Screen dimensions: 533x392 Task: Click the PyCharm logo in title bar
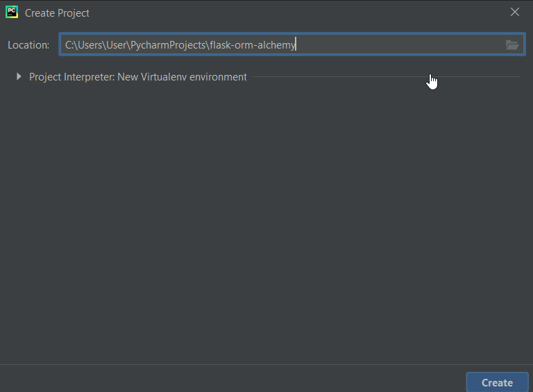pyautogui.click(x=12, y=12)
